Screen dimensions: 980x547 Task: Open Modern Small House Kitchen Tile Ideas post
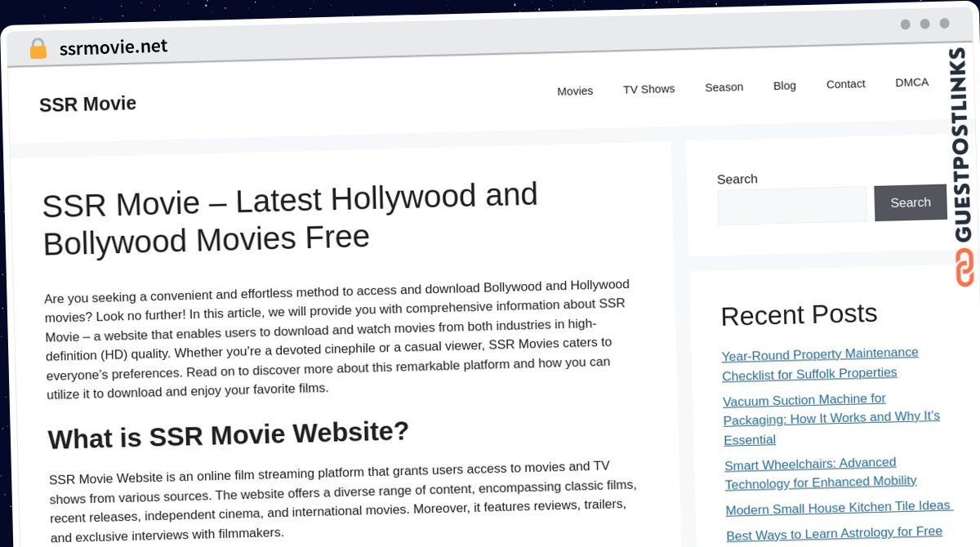click(839, 508)
